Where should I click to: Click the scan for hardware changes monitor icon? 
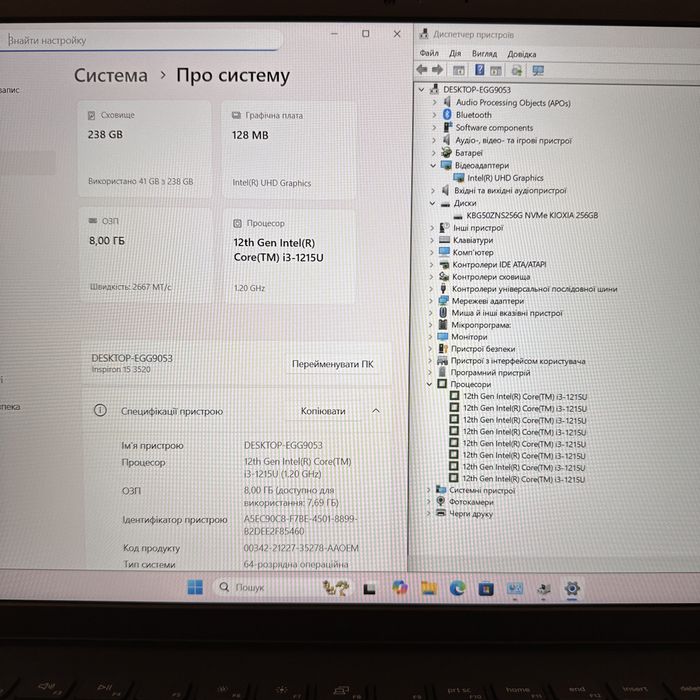tap(538, 71)
